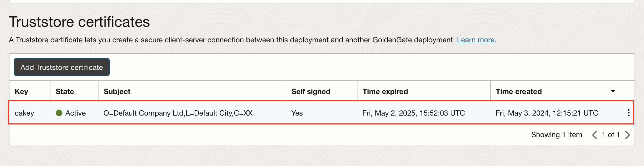Go to the next page chevron
This screenshot has height=166, width=644.
point(627,135)
